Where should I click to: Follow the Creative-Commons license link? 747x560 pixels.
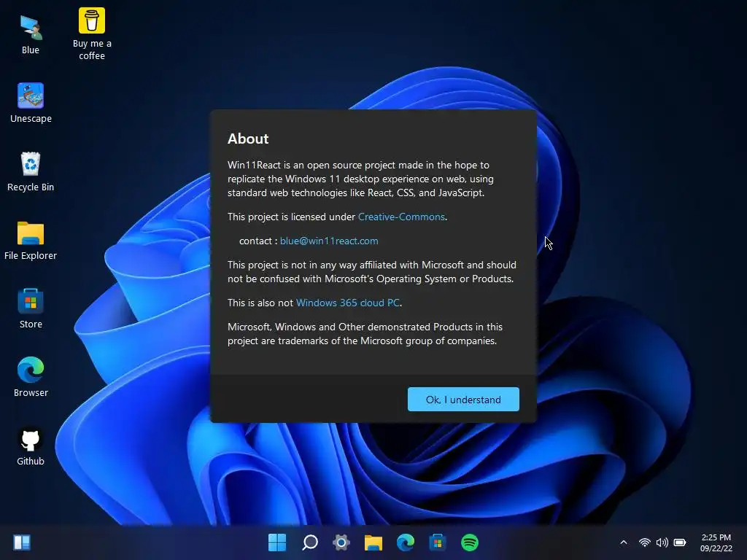[401, 217]
